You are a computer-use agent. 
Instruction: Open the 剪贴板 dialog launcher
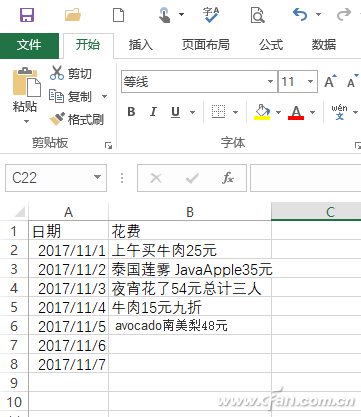[108, 145]
